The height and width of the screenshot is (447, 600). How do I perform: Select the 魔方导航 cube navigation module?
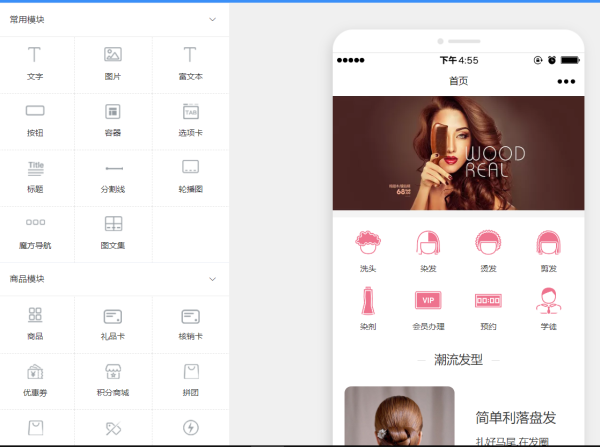tap(35, 222)
